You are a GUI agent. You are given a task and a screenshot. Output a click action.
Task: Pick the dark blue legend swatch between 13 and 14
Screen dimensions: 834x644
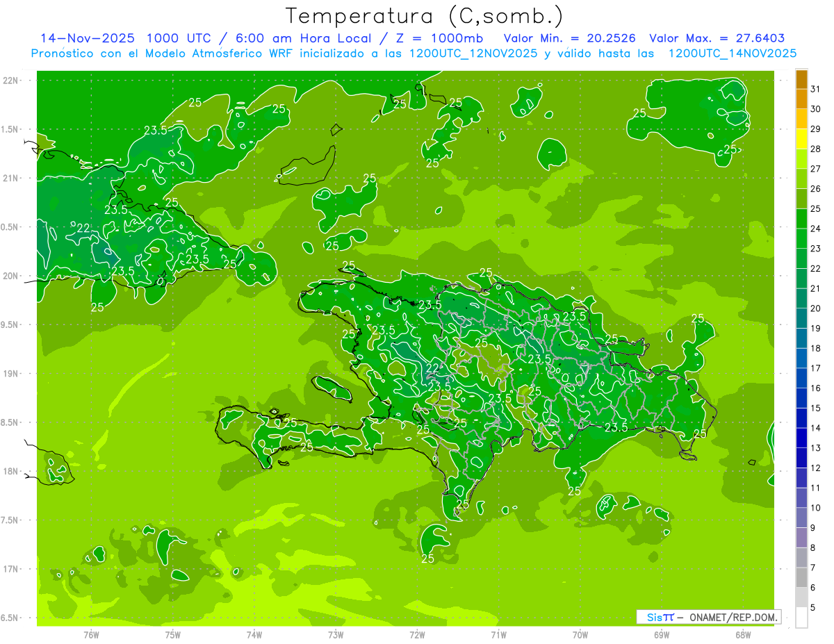point(801,438)
